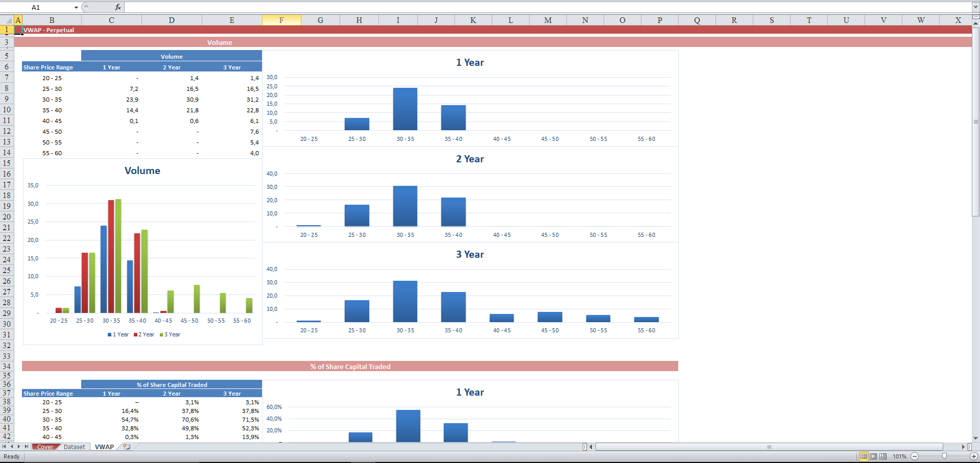
Task: Switch to the Dataset sheet tab
Action: tap(75, 447)
